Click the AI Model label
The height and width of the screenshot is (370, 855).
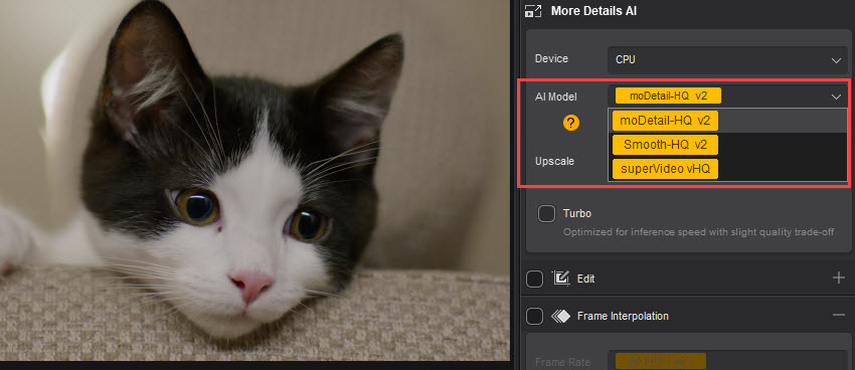[556, 97]
